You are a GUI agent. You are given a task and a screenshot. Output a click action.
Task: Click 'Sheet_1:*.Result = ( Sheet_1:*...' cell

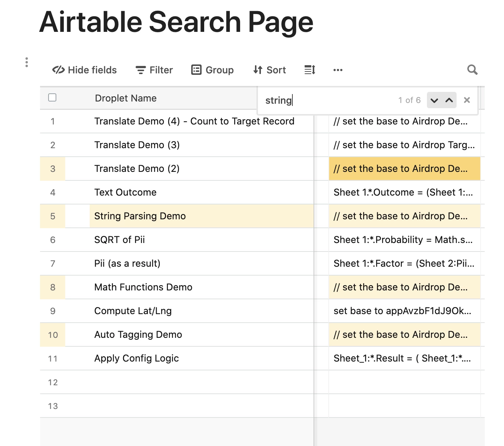click(405, 358)
